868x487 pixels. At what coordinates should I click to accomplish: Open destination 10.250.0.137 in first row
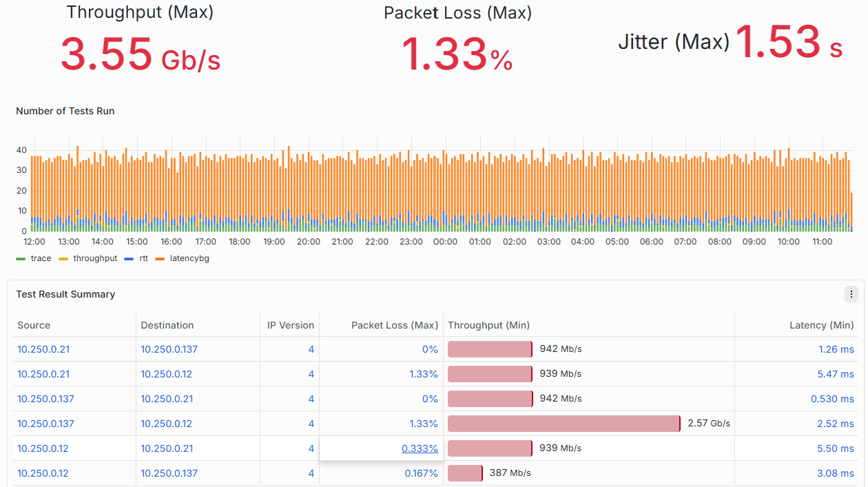pyautogui.click(x=169, y=349)
